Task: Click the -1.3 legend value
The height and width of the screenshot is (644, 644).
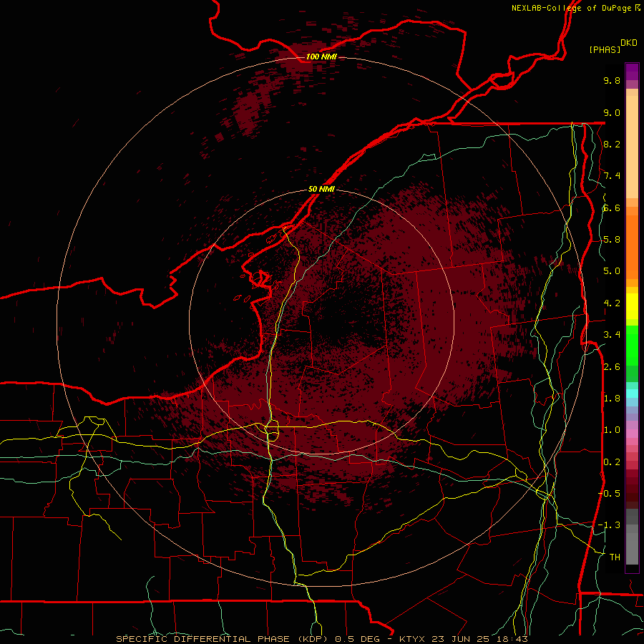Action: 609,525
